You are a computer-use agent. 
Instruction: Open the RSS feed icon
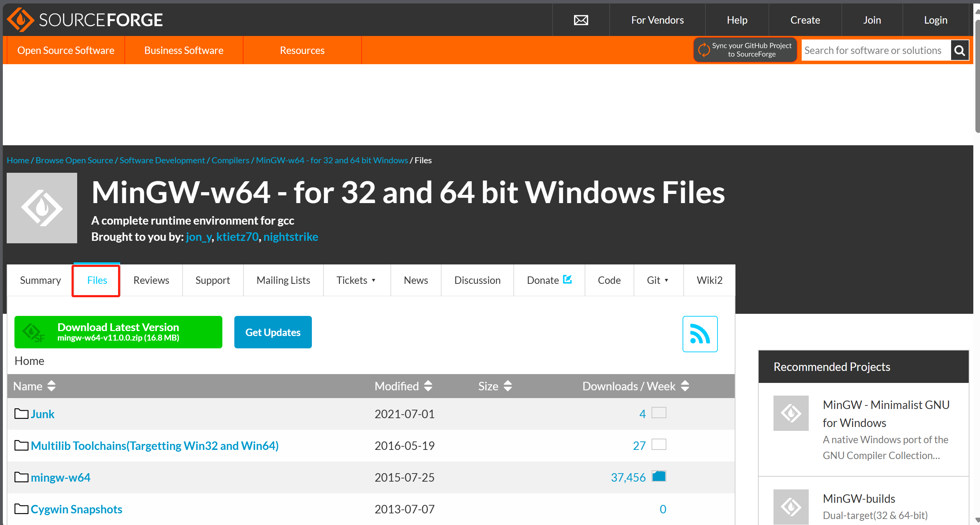click(699, 334)
